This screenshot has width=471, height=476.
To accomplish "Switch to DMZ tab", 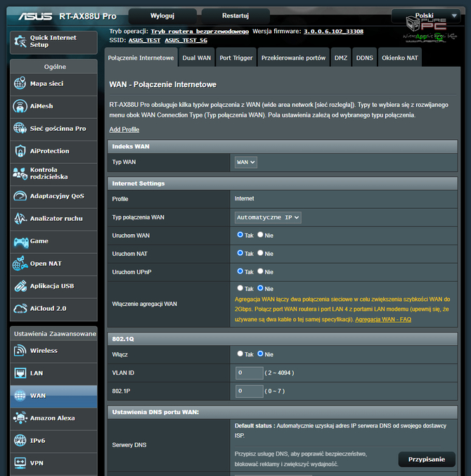I will (341, 58).
